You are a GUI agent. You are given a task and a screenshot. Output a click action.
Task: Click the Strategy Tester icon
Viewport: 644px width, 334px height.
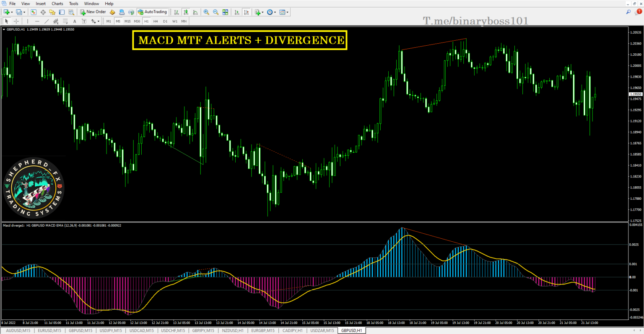72,12
